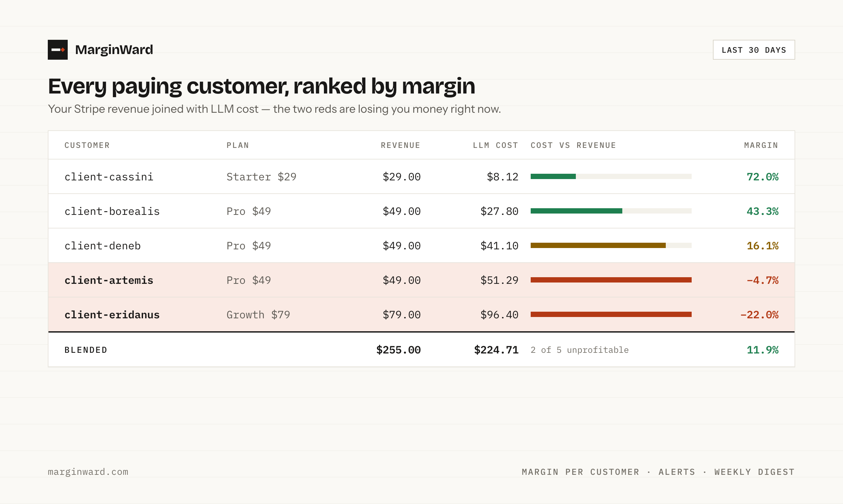843x504 pixels.
Task: Click the MarginWard logo icon
Action: 57,50
